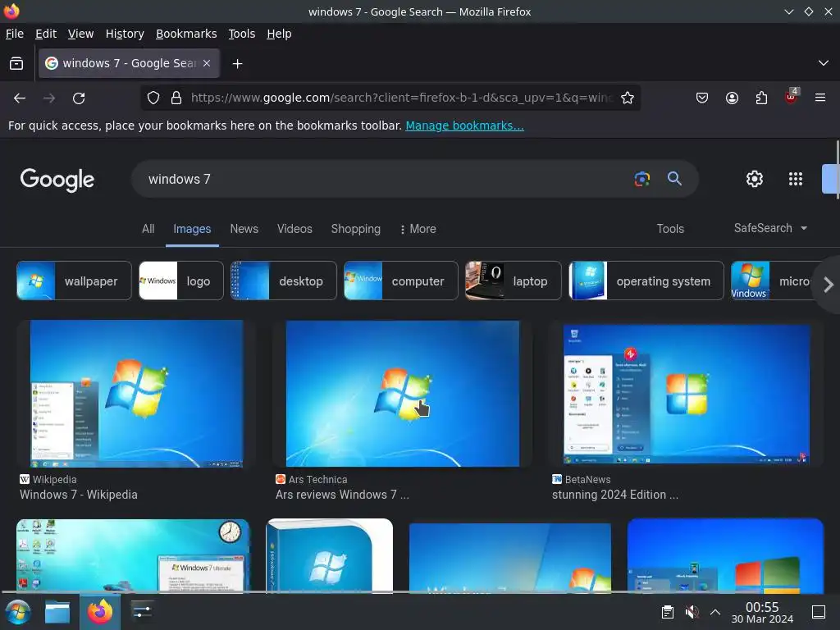Open the Extensions puzzle icon
840x630 pixels.
point(761,98)
